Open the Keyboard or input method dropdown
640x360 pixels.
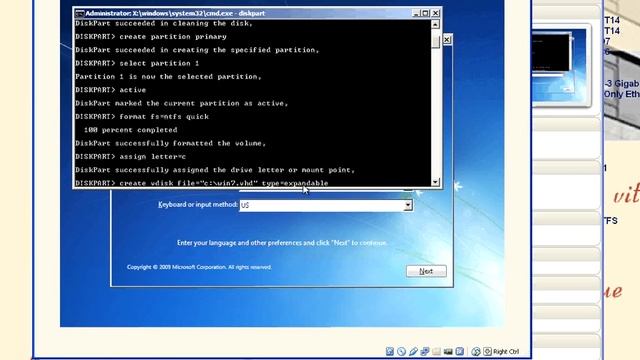pos(408,205)
